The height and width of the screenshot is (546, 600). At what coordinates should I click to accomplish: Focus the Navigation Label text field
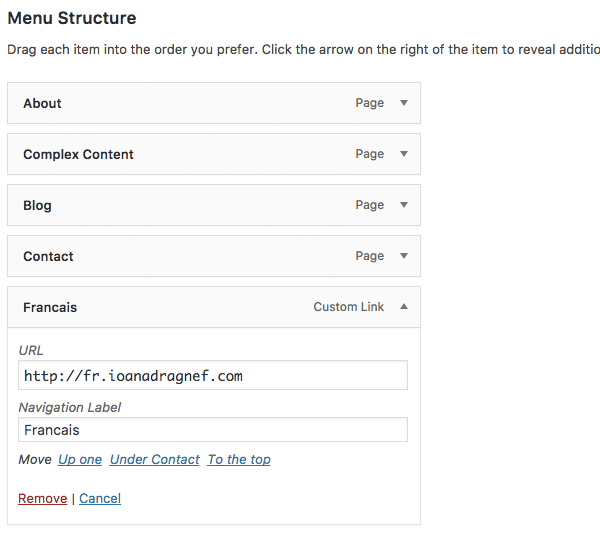point(213,430)
